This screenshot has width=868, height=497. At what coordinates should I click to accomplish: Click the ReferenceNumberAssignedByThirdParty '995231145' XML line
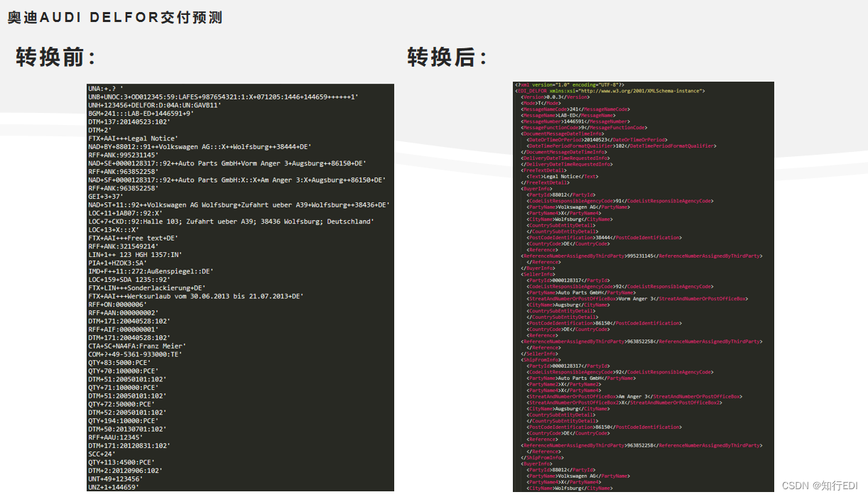coord(641,256)
